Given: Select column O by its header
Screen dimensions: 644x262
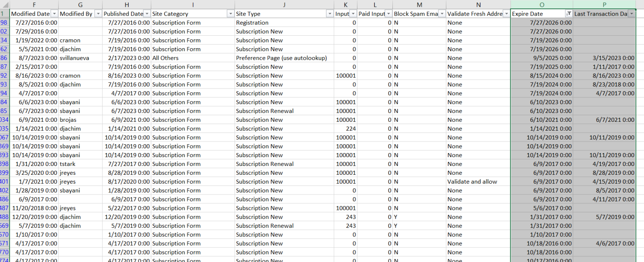Looking at the screenshot, I should tap(542, 5).
